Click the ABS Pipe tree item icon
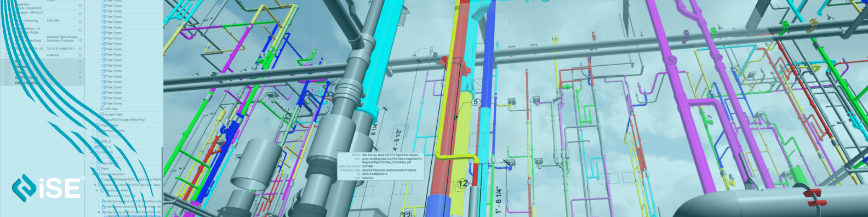 (102, 109)
